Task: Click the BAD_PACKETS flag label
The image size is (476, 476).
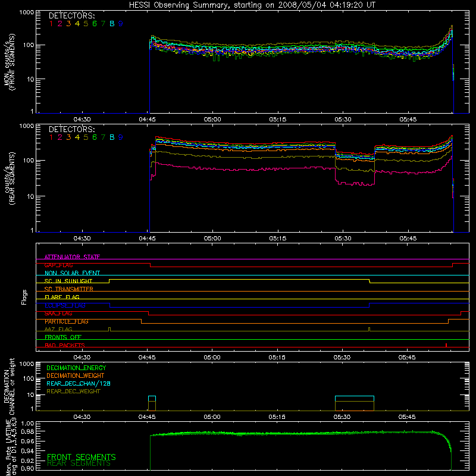Action: [65, 345]
